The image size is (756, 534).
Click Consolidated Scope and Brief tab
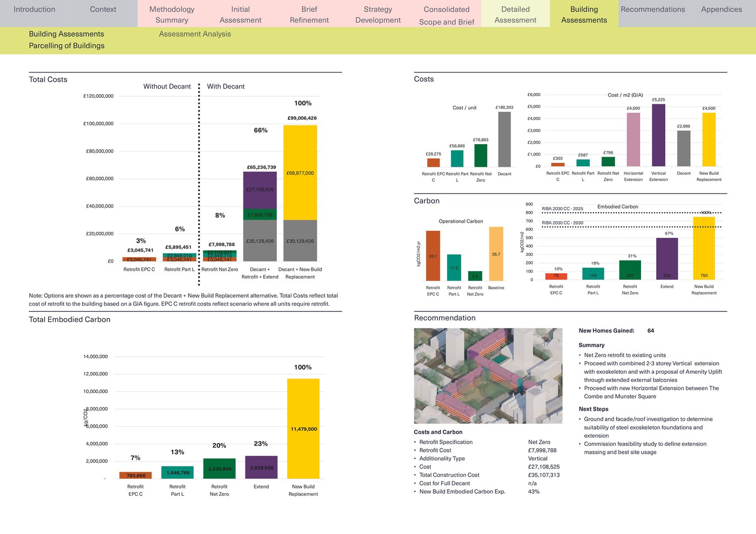447,16
